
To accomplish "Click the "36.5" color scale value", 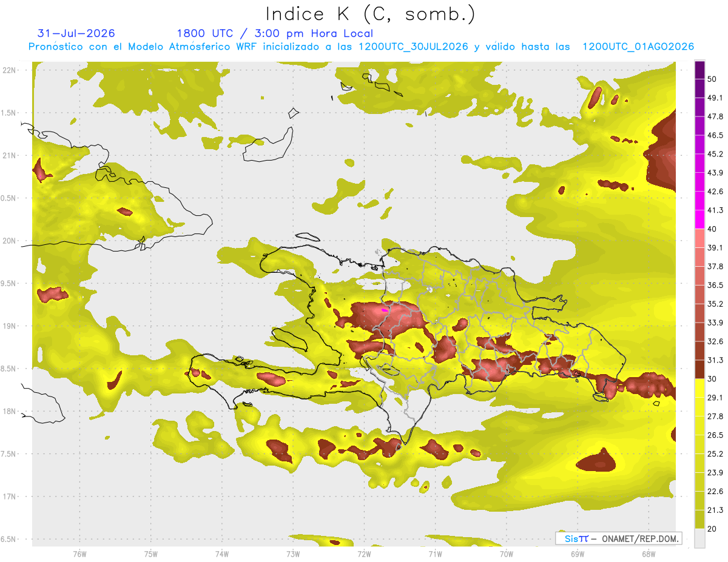I will [x=715, y=285].
